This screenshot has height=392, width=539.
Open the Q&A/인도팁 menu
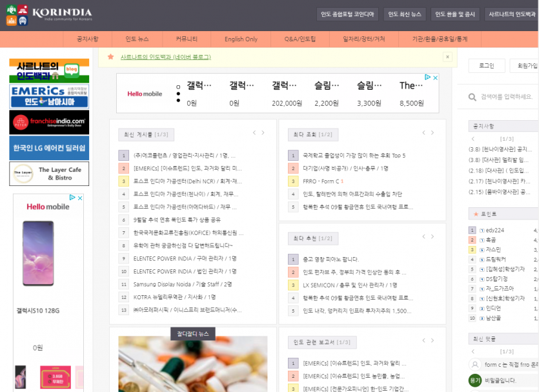point(300,39)
